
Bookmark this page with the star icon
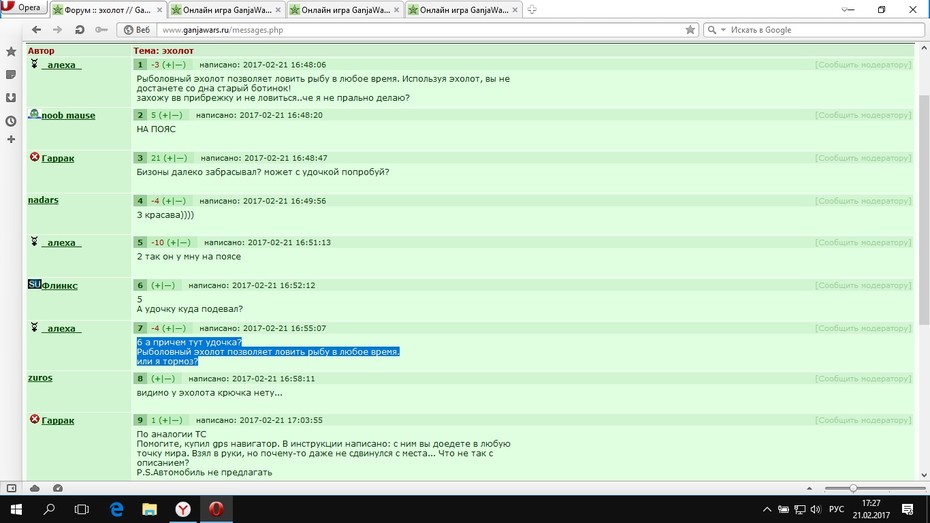pyautogui.click(x=690, y=30)
